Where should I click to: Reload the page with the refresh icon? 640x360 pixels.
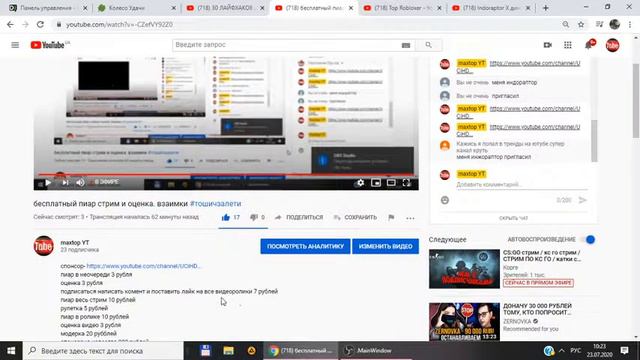[40, 24]
